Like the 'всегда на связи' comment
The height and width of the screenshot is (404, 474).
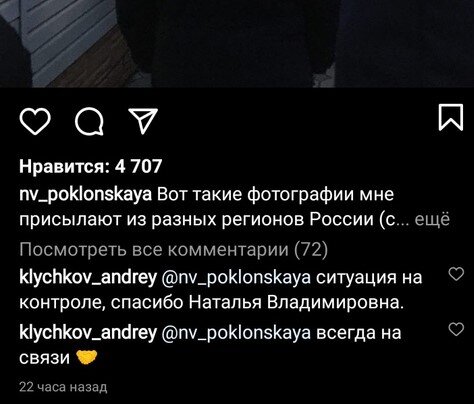[456, 329]
